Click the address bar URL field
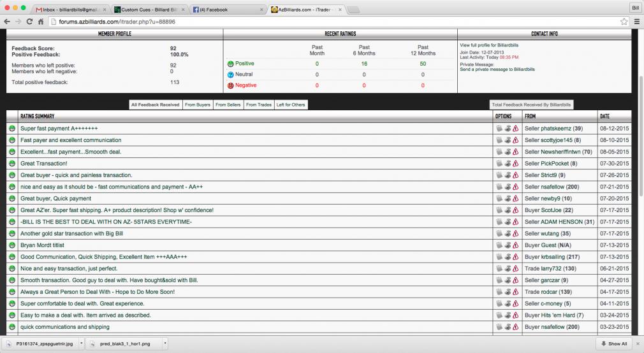Viewport: 644px width, 353px height. (x=319, y=21)
